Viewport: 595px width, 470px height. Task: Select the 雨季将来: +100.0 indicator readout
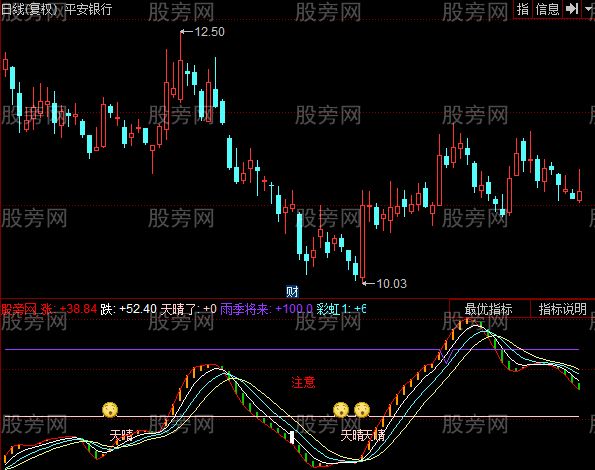[266, 309]
